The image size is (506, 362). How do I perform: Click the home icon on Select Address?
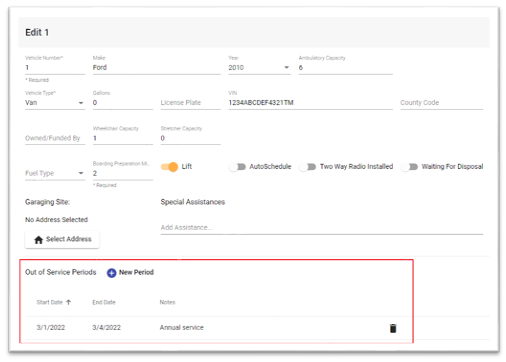point(39,240)
